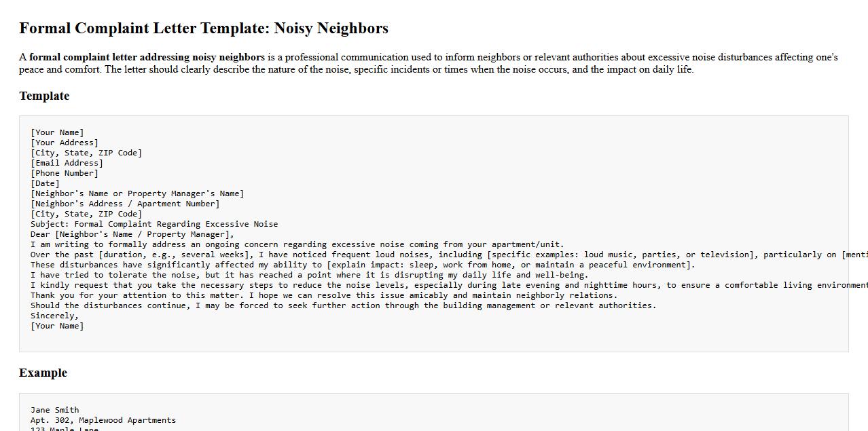Click '[Neighbor's Name or Property Manager's Name]' line

(137, 193)
